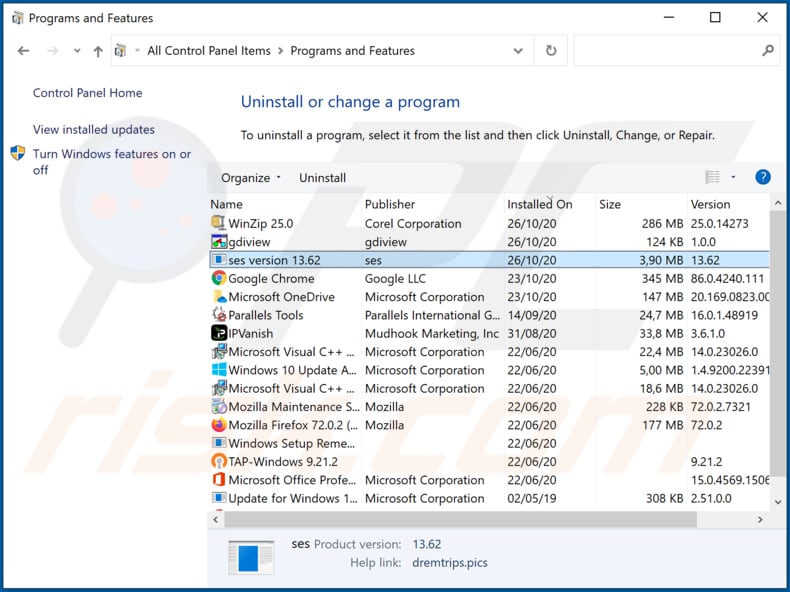Select the Corel Corporation publisher cell
The image size is (790, 592).
click(x=413, y=224)
